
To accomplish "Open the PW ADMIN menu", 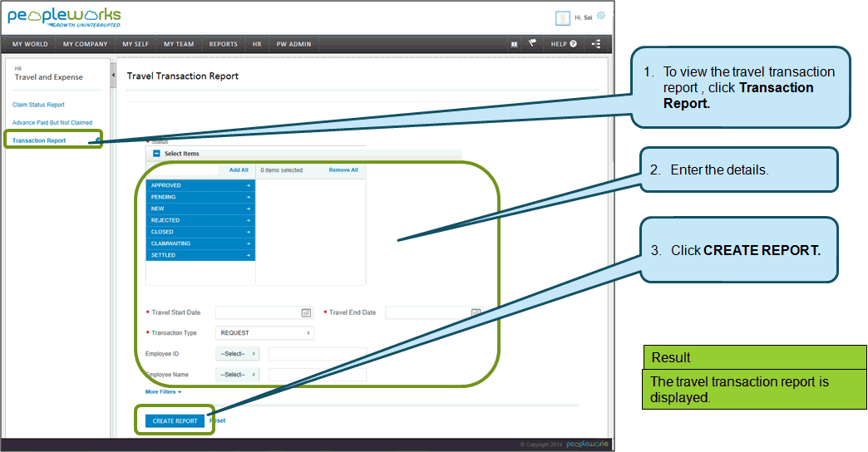I will pos(294,44).
